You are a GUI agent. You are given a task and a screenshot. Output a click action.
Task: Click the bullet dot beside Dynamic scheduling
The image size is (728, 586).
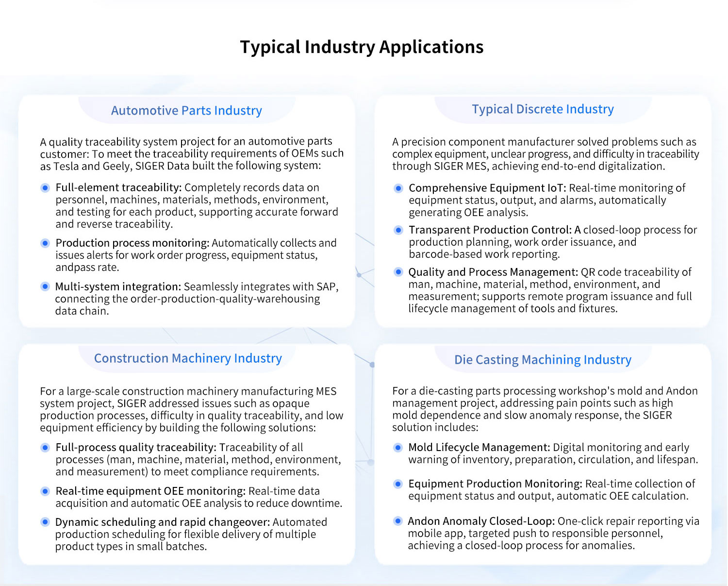coord(45,522)
